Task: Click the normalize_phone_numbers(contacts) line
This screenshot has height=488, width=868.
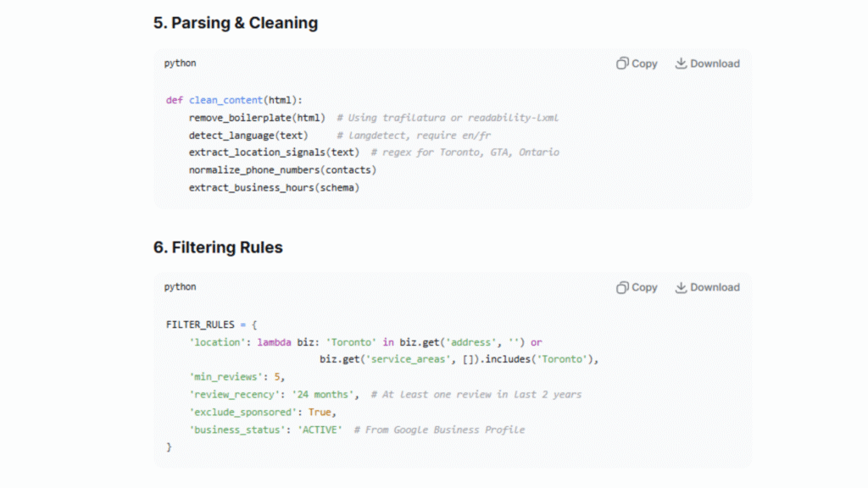Action: tap(282, 170)
